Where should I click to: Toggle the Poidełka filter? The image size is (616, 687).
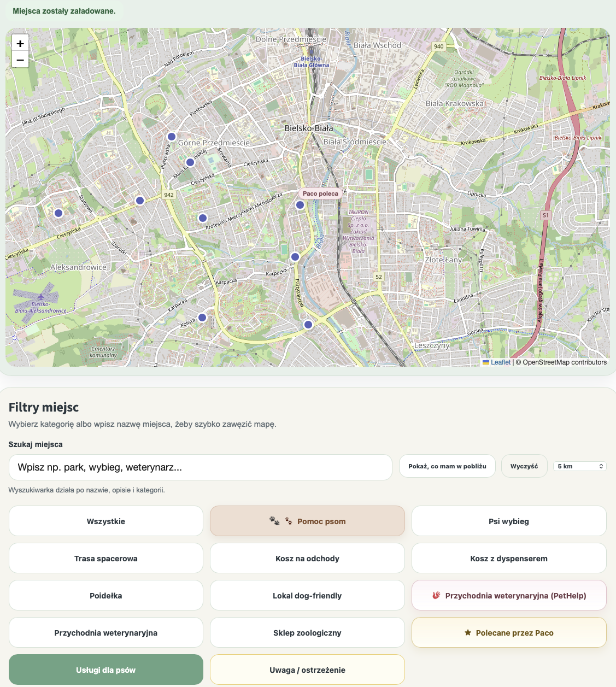(106, 596)
